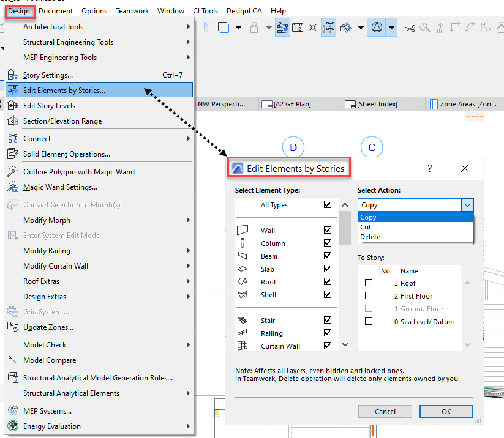The image size is (504, 438).
Task: Click the overlapping squares toolbar icon
Action: (223, 28)
